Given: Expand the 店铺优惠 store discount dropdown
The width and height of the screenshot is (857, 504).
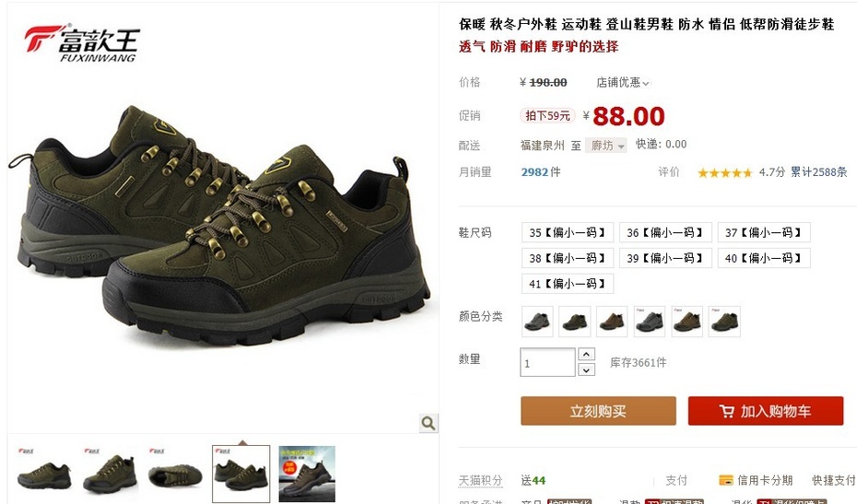Looking at the screenshot, I should (x=623, y=83).
